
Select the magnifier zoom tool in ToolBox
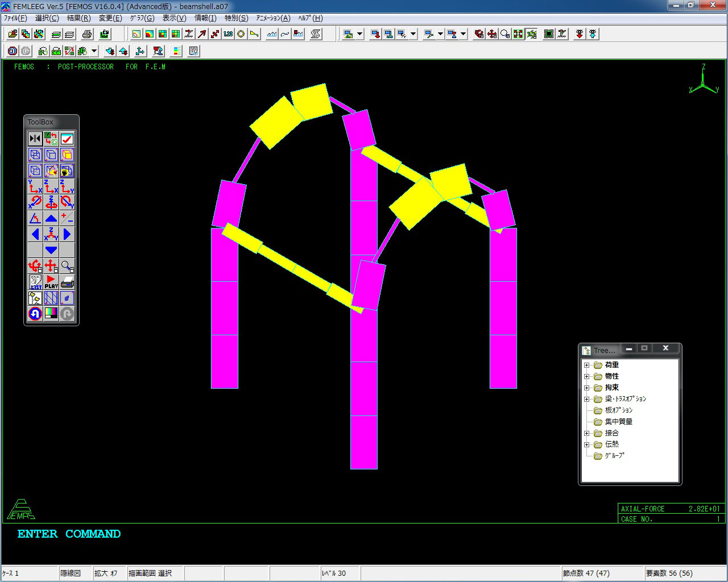pos(67,266)
